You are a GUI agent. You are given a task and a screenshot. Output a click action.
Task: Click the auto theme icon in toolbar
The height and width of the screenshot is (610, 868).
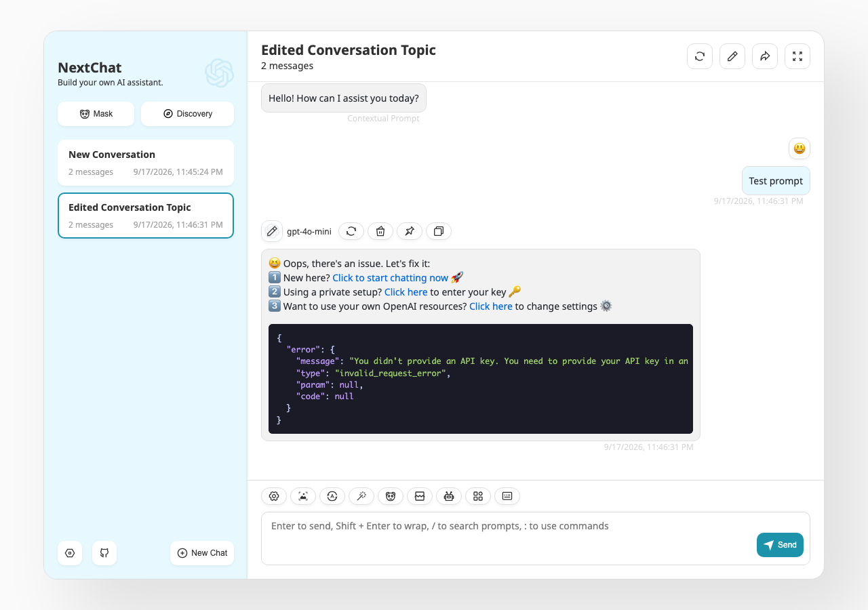pos(332,496)
